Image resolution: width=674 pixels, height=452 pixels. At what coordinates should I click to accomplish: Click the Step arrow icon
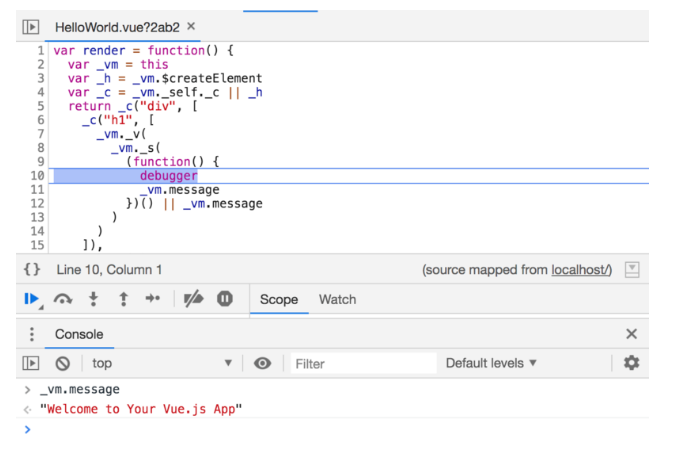click(153, 299)
